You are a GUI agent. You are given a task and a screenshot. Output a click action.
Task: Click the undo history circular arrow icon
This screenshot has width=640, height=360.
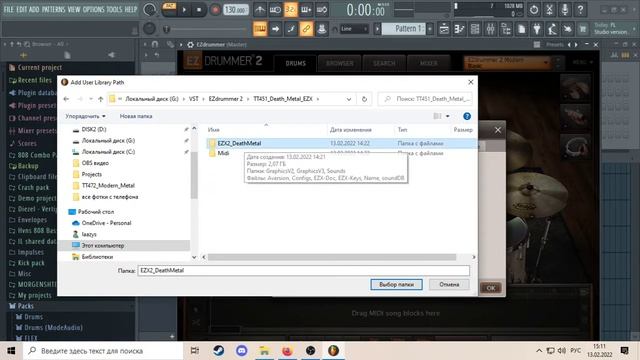click(x=534, y=9)
